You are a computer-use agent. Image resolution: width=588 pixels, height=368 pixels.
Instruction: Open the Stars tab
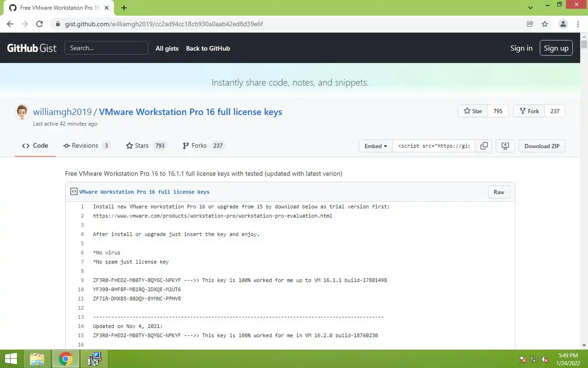tap(146, 145)
